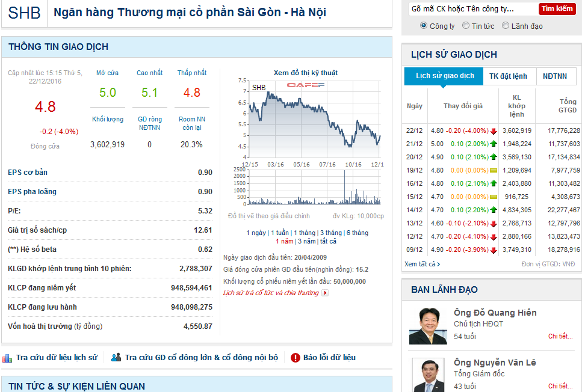Show the 6 tháng chart range

tap(358, 233)
